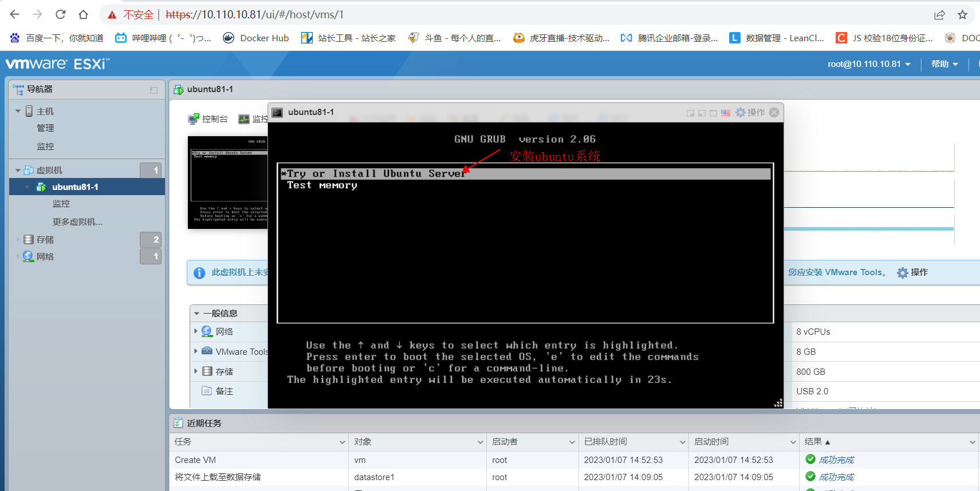This screenshot has width=980, height=491.
Task: Click the 监控 monitor toolbar icon
Action: pyautogui.click(x=244, y=118)
